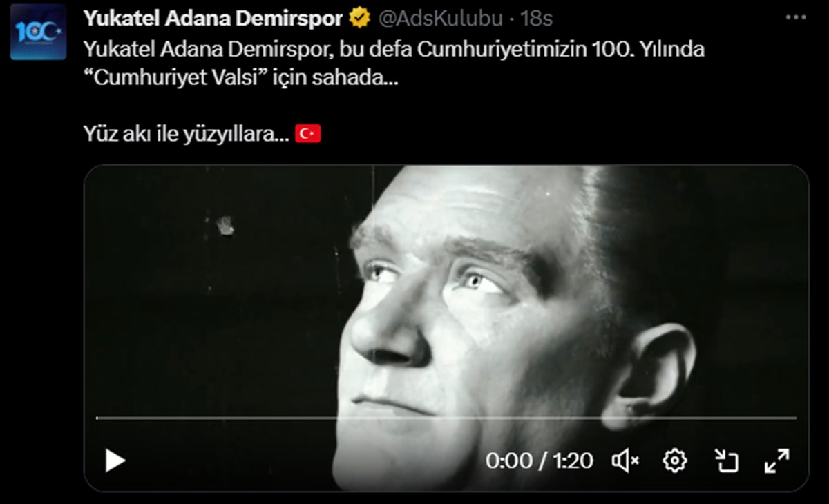Click the dot separator before 18s
The width and height of the screenshot is (829, 504).
pyautogui.click(x=511, y=19)
